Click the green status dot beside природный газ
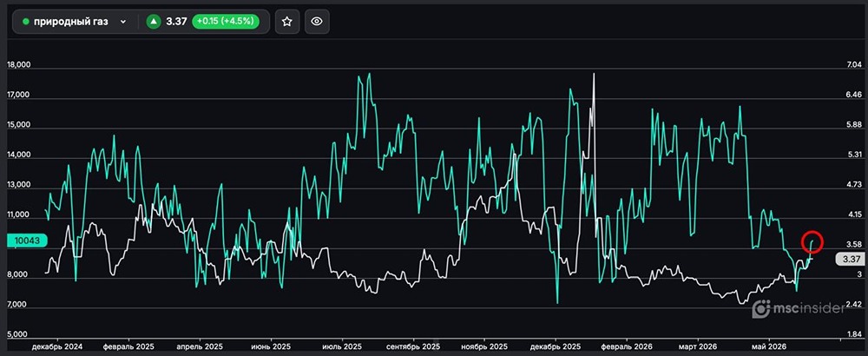Screen dimensions: 868x356 click(25, 22)
